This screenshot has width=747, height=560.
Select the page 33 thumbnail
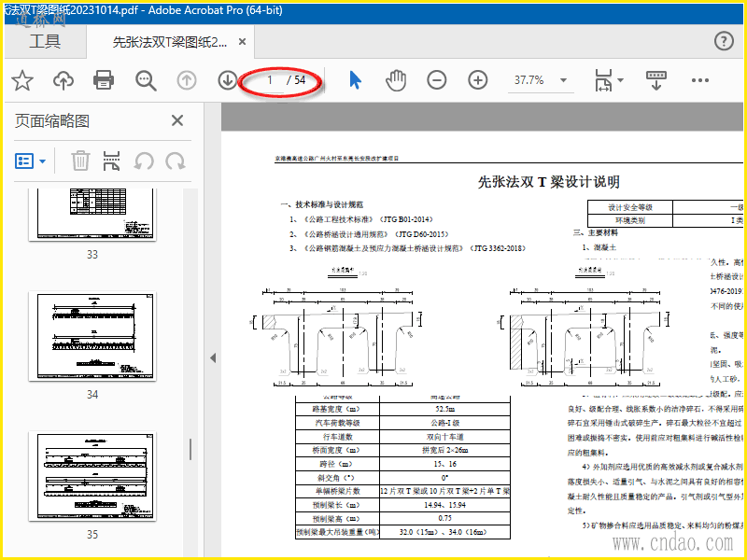pyautogui.click(x=92, y=214)
